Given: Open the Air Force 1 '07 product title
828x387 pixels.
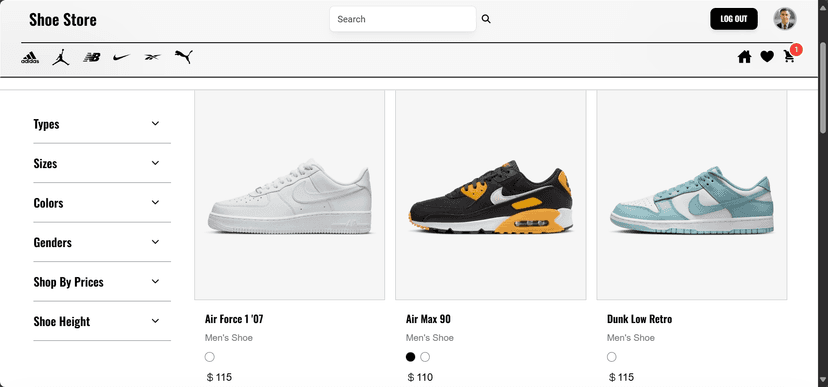Looking at the screenshot, I should [x=234, y=319].
